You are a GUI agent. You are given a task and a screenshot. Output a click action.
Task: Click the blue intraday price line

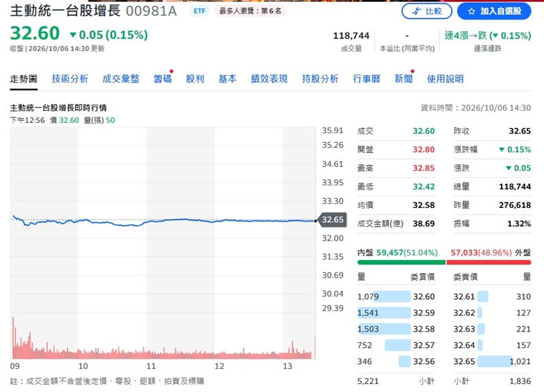163,220
